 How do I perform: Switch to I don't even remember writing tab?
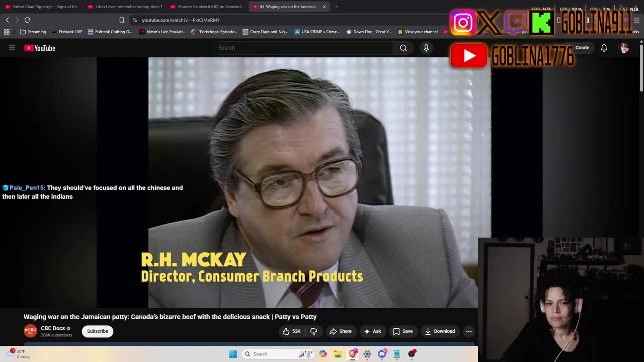click(x=124, y=7)
